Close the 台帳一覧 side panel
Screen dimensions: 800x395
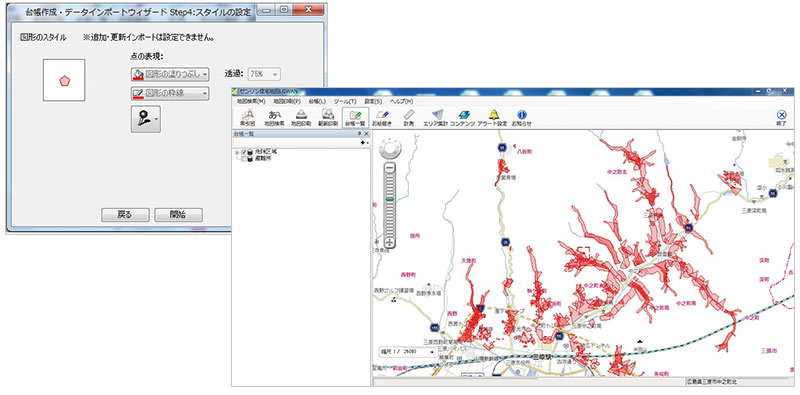366,134
